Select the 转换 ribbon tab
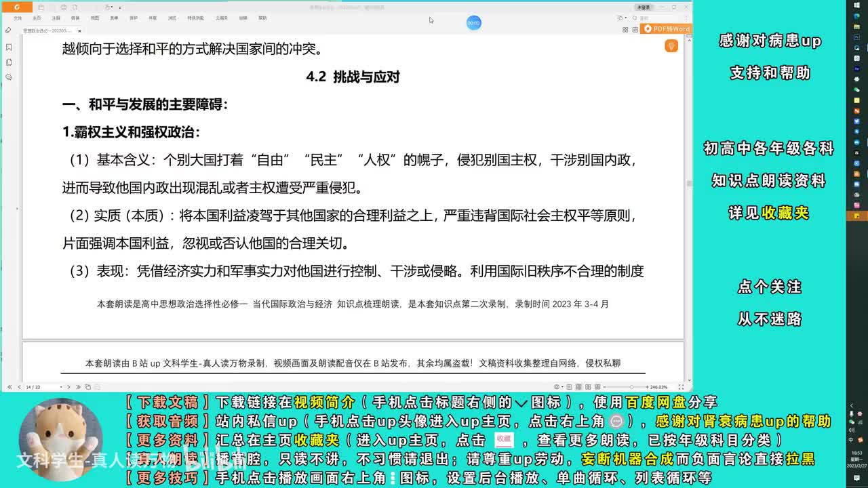The height and width of the screenshot is (488, 868). click(x=75, y=18)
